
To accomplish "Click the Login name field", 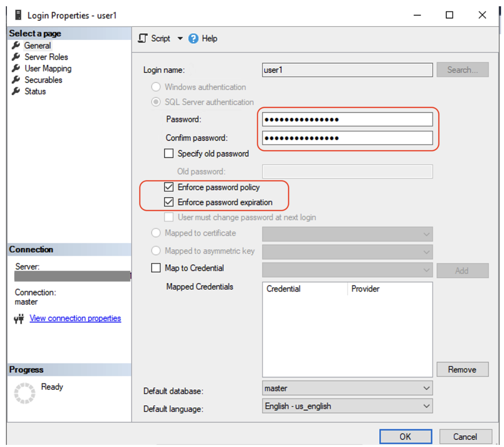I will [x=347, y=70].
